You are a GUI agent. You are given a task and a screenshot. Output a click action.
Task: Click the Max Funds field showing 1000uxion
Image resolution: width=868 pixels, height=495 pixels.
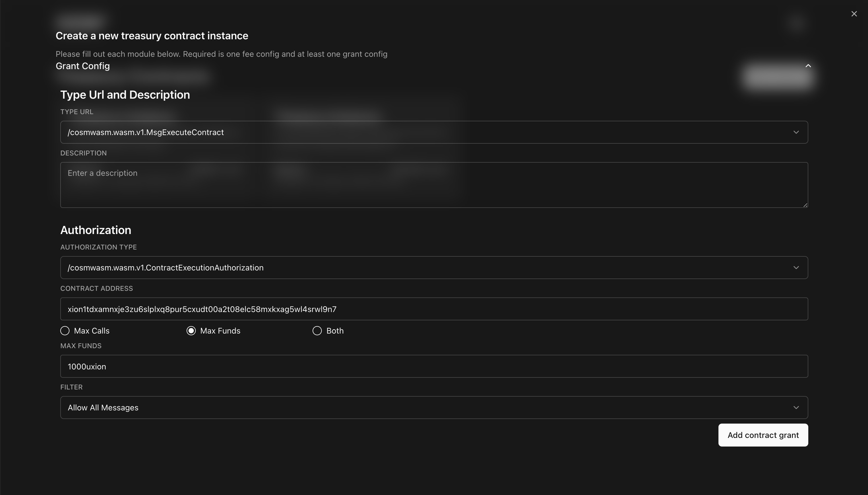(434, 366)
